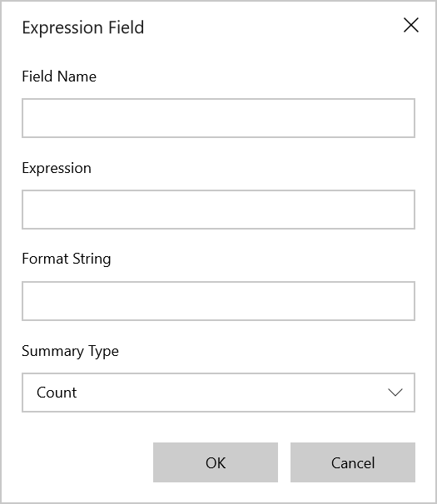Screen dimensions: 437x504
Task: Dismiss the dialog using the X icon
Action: click(x=411, y=26)
